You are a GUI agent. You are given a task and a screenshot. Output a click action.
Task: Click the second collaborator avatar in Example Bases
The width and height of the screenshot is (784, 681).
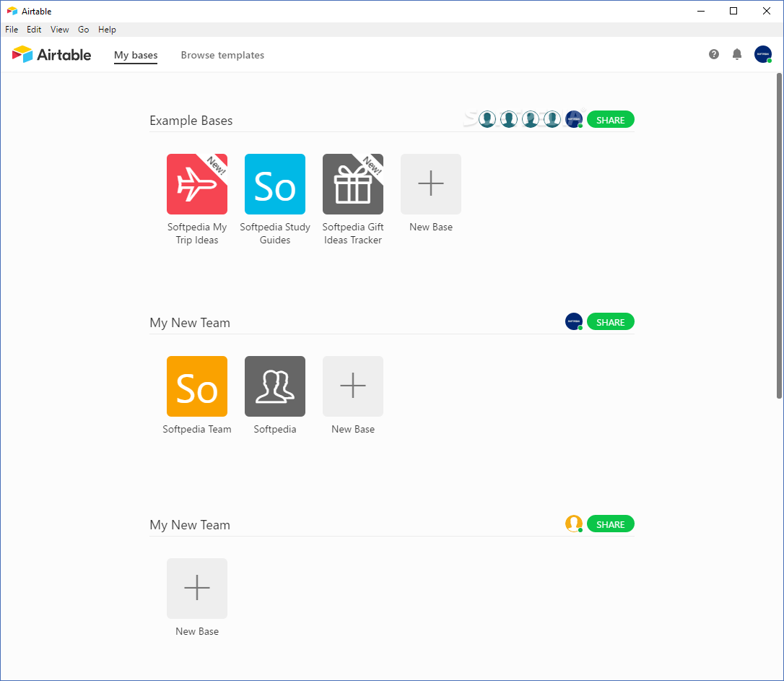click(x=509, y=119)
